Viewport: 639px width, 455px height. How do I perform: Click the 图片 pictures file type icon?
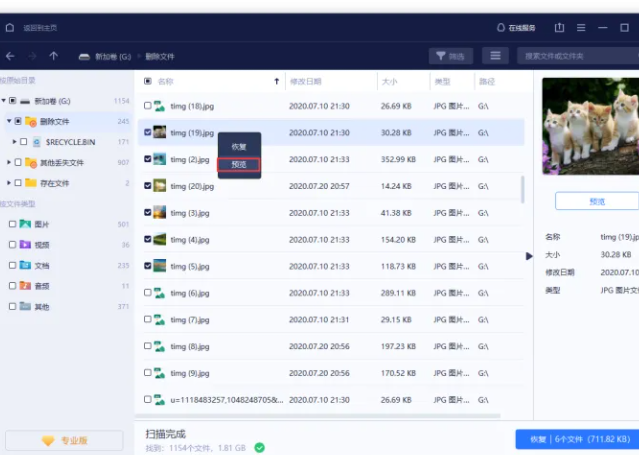(x=25, y=224)
